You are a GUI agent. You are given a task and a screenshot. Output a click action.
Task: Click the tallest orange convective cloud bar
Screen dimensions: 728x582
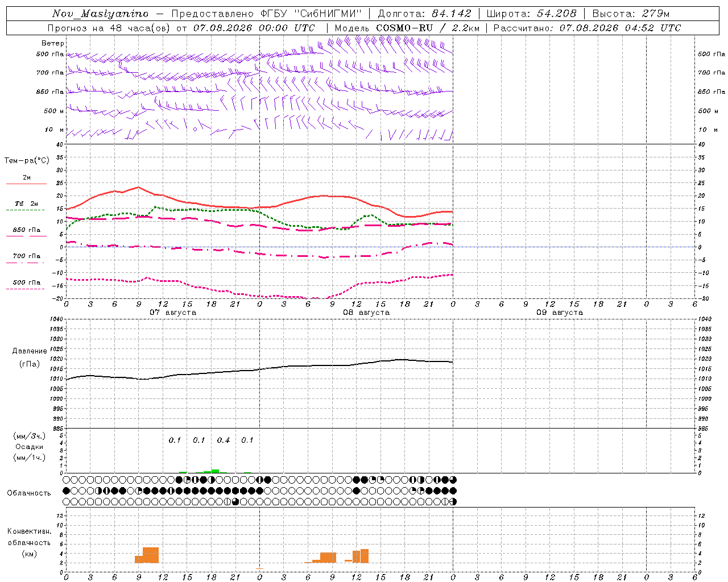click(x=151, y=555)
